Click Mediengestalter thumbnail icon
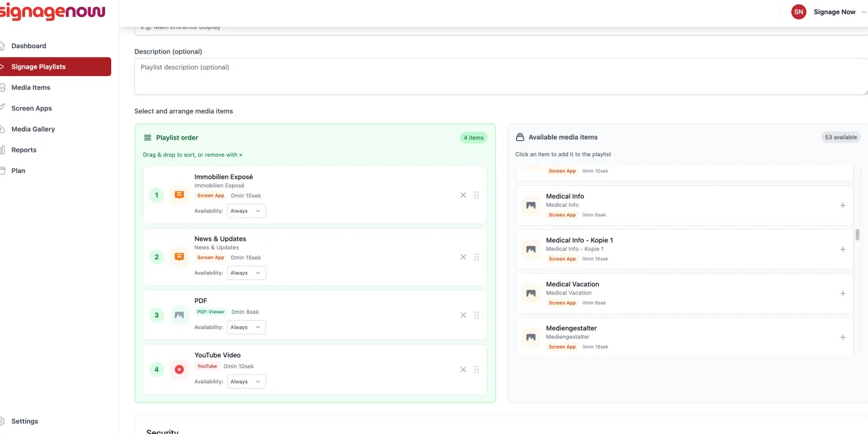Viewport: 868px width, 434px height. coord(531,337)
